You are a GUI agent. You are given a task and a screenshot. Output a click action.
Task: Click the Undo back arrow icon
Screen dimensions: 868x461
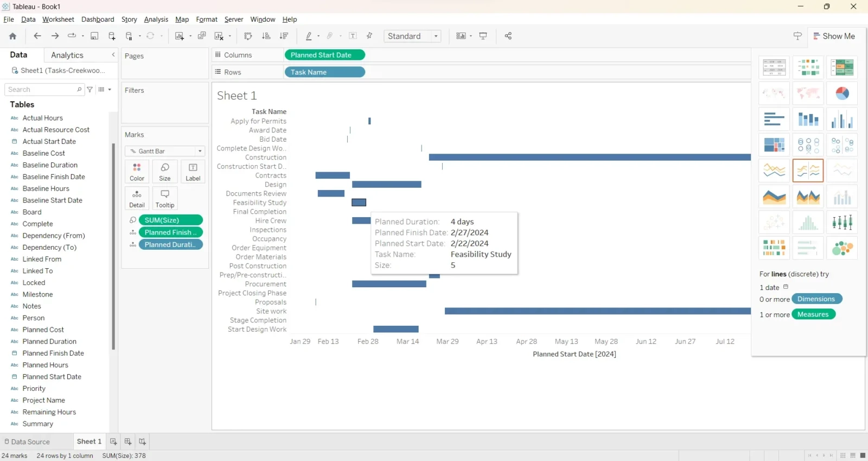[x=37, y=36]
